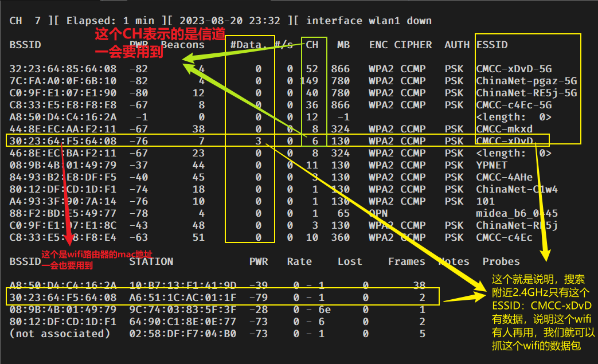Select the BSSID C8:33:E5:E8:F8:E8

63,105
